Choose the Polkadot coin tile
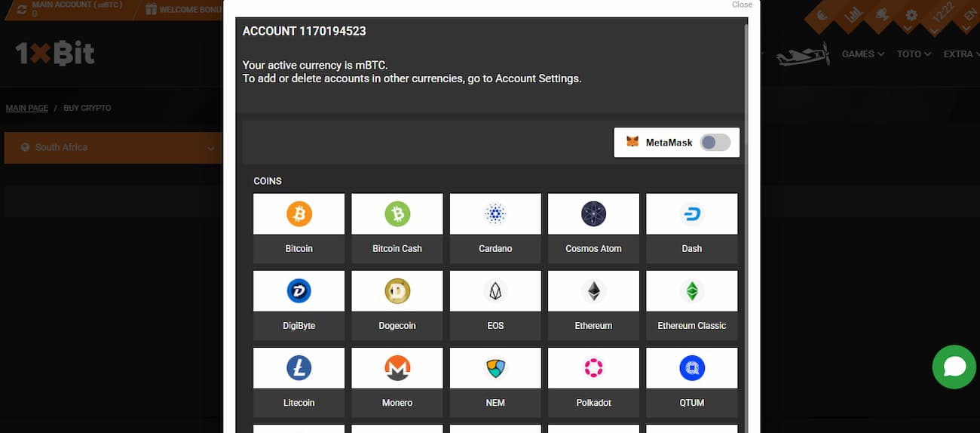 click(x=593, y=382)
